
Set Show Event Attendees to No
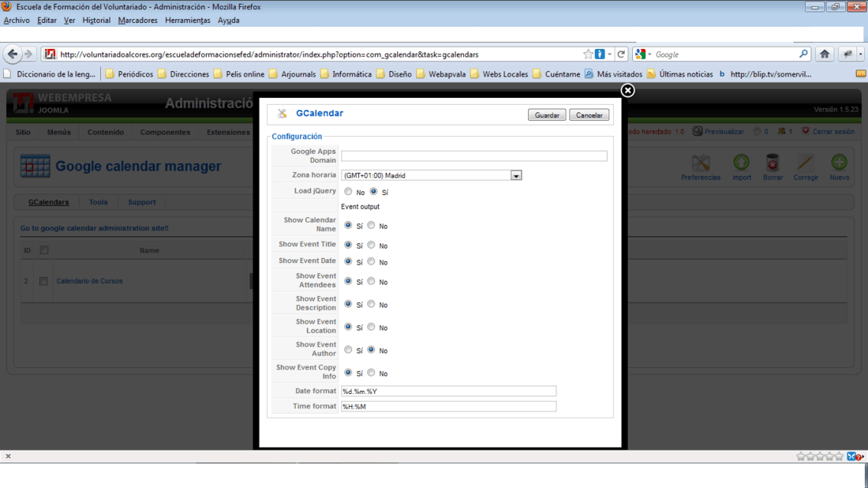coord(371,281)
